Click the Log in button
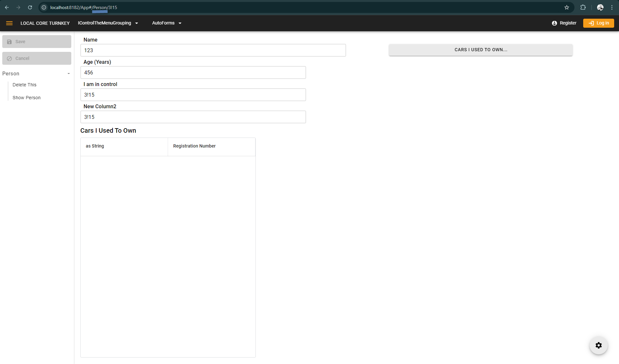Image resolution: width=619 pixels, height=364 pixels. (598, 23)
